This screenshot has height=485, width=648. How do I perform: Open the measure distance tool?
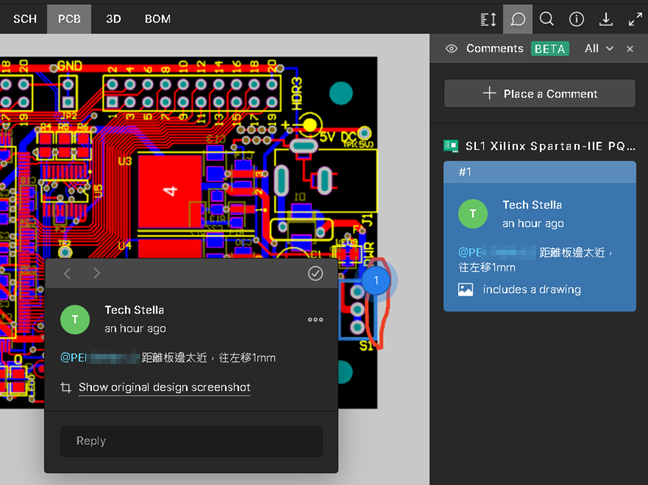pos(488,19)
